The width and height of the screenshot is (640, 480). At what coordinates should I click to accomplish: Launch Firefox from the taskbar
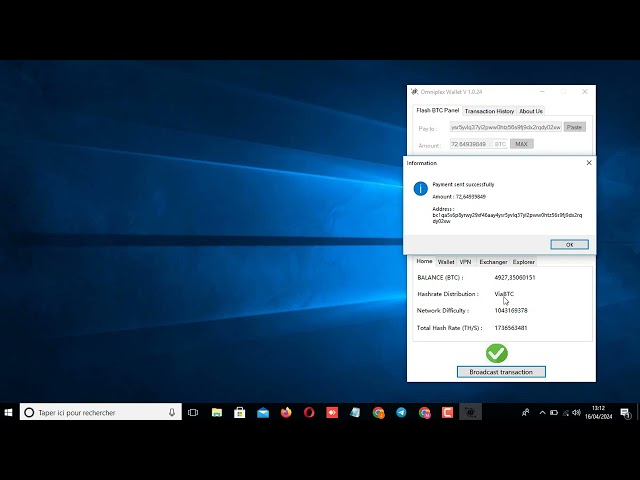(x=286, y=413)
